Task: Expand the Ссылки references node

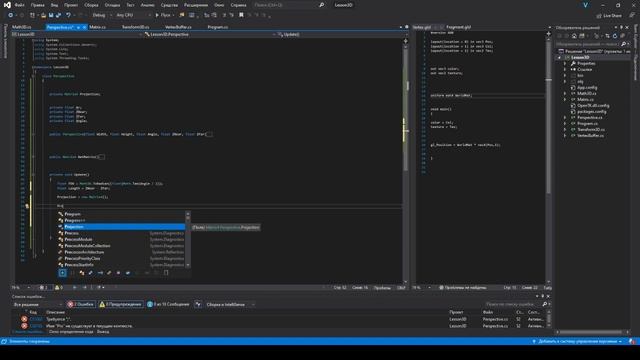Action: pyautogui.click(x=565, y=69)
